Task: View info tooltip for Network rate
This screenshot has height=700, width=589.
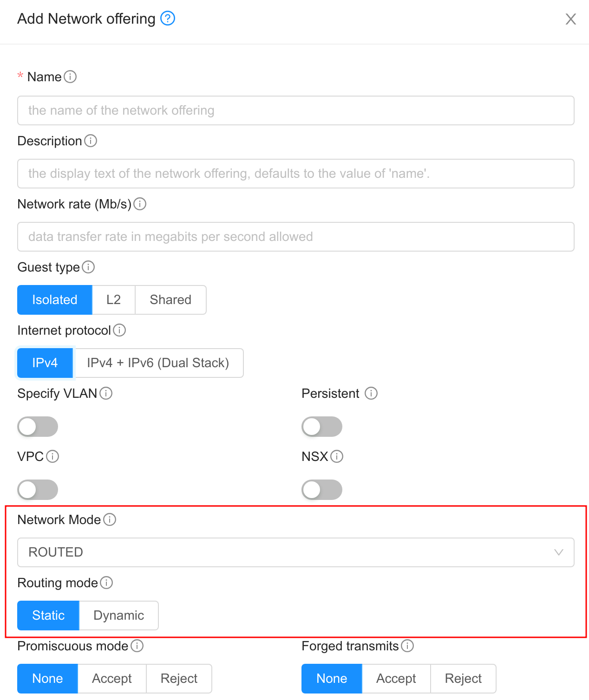Action: point(140,204)
